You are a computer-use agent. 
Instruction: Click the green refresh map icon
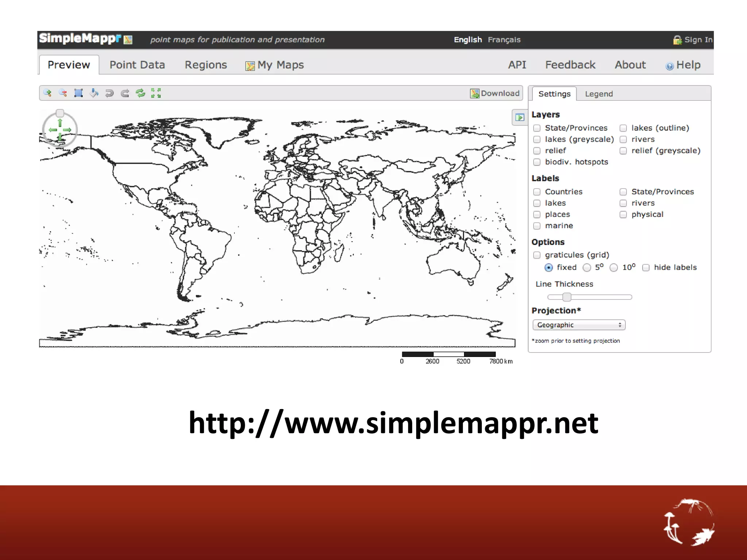tap(140, 93)
